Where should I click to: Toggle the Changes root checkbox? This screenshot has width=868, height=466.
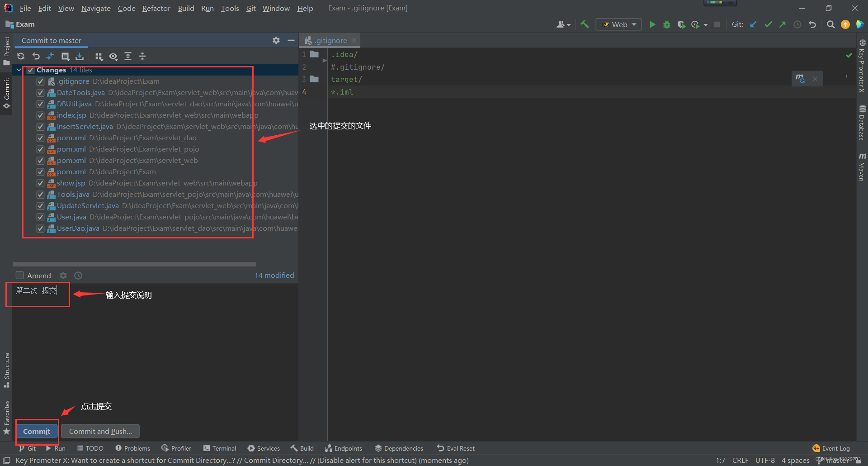click(x=31, y=70)
